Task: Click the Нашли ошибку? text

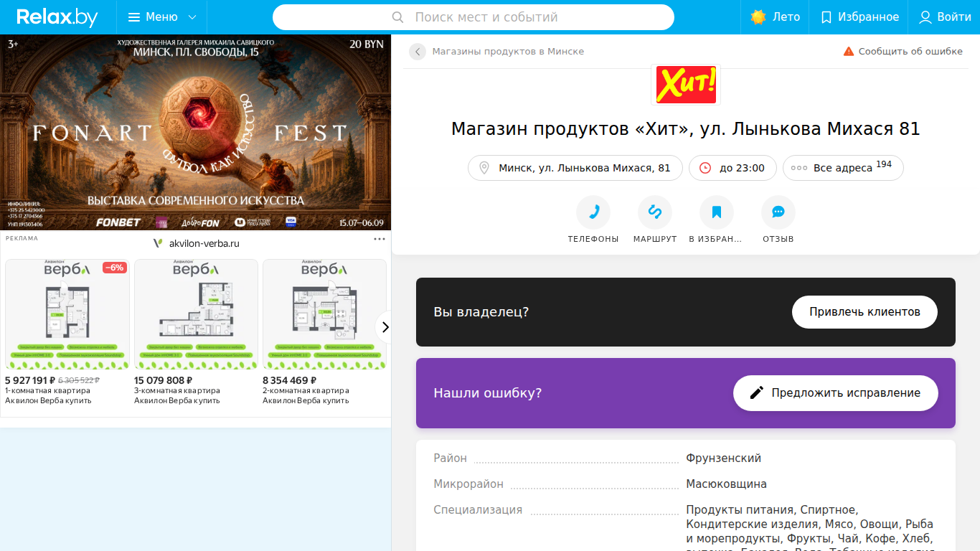Action: click(488, 393)
